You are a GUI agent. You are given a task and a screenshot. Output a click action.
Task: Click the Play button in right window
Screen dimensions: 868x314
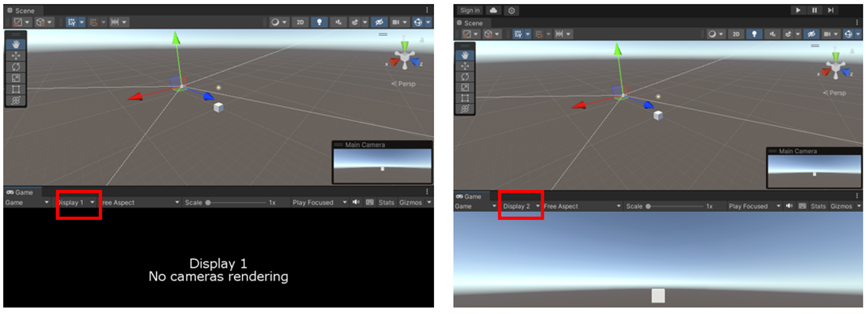coord(798,10)
